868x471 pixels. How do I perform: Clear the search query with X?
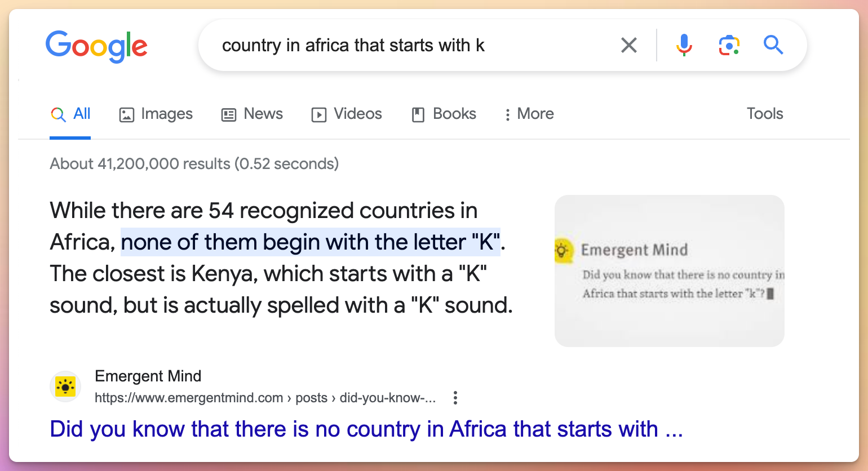628,45
